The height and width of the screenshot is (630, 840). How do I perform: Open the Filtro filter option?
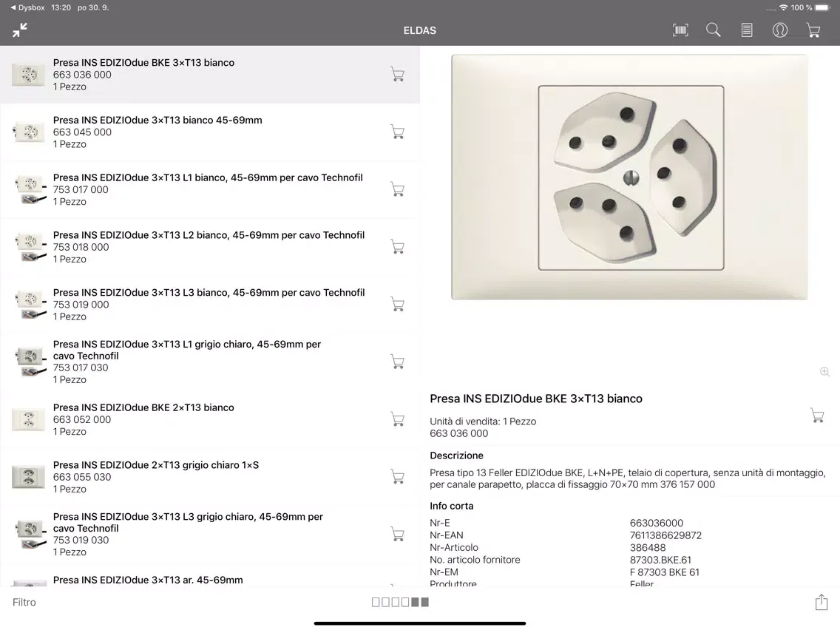coord(24,602)
